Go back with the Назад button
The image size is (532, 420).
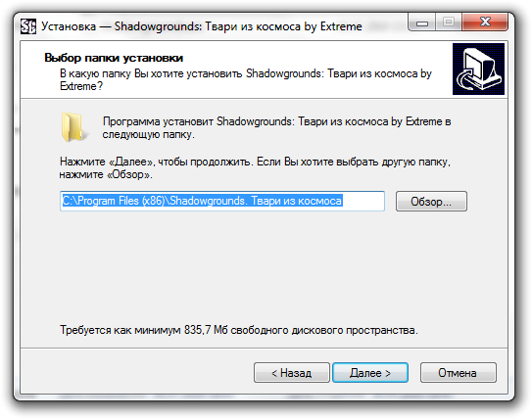pyautogui.click(x=291, y=373)
